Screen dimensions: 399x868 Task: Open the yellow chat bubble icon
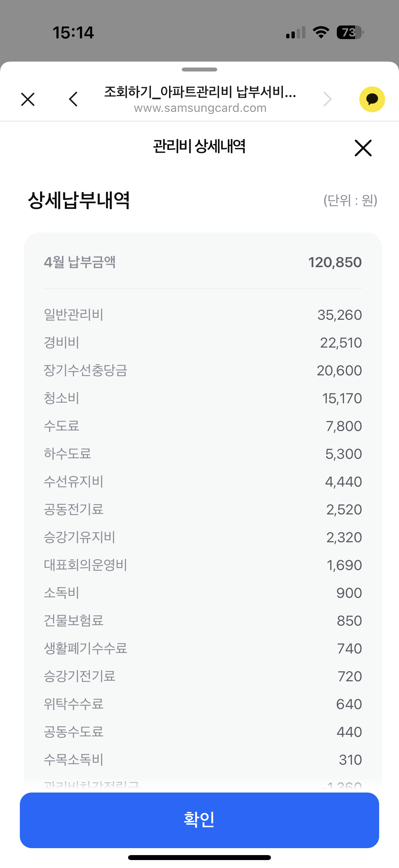372,99
